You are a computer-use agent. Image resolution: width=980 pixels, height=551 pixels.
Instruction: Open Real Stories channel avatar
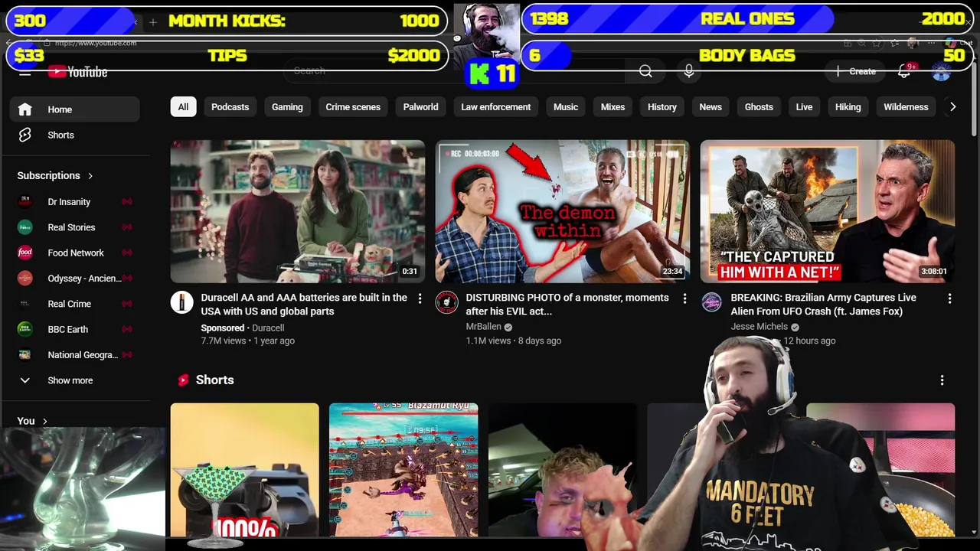(x=25, y=227)
